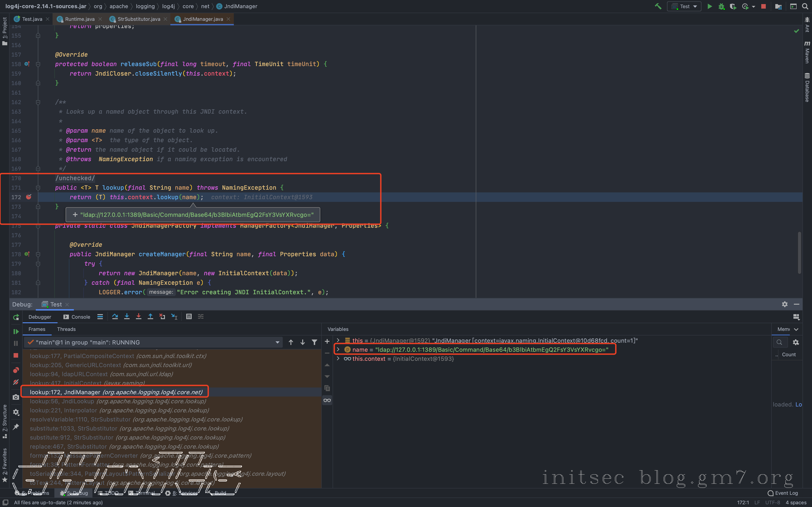Toggle Mute Breakpoints in debug sidebar
The image size is (812, 507).
(x=16, y=382)
